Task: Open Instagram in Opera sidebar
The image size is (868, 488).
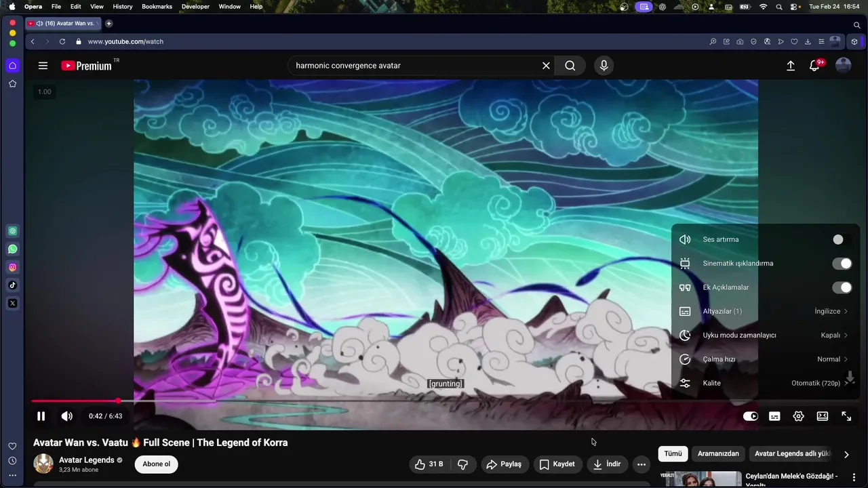Action: click(x=12, y=267)
